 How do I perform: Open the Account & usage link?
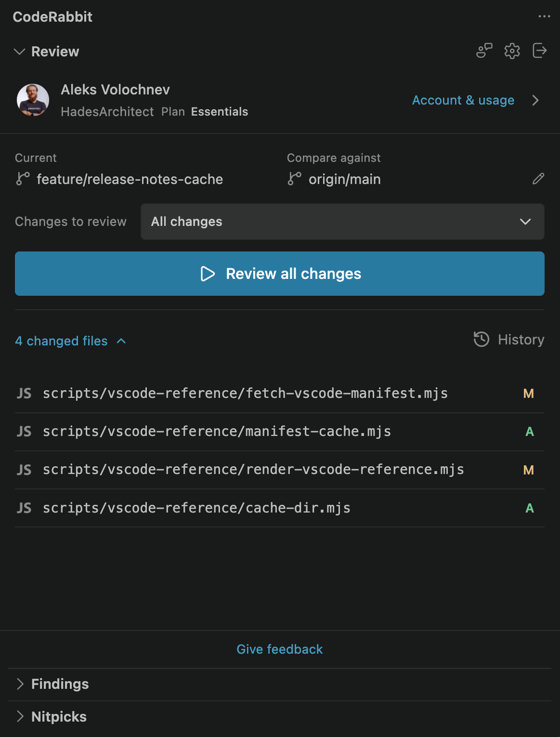click(463, 100)
